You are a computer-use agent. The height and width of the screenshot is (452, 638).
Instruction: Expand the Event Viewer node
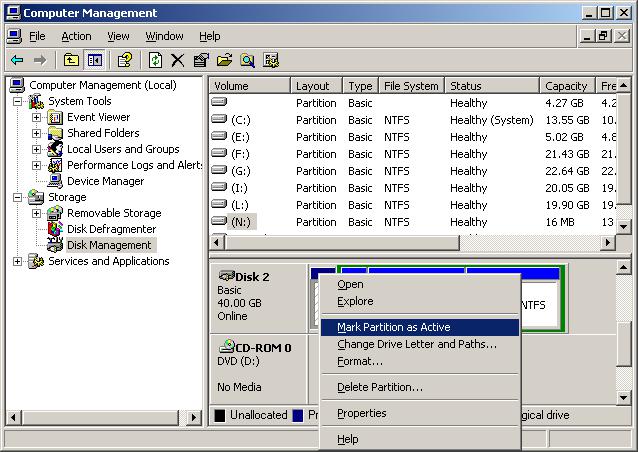(36, 118)
